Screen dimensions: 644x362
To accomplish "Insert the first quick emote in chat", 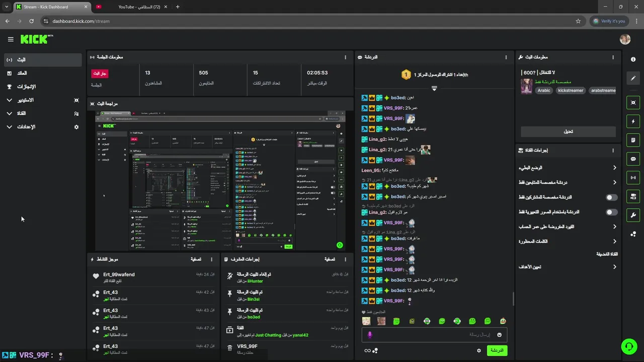I will [366, 321].
